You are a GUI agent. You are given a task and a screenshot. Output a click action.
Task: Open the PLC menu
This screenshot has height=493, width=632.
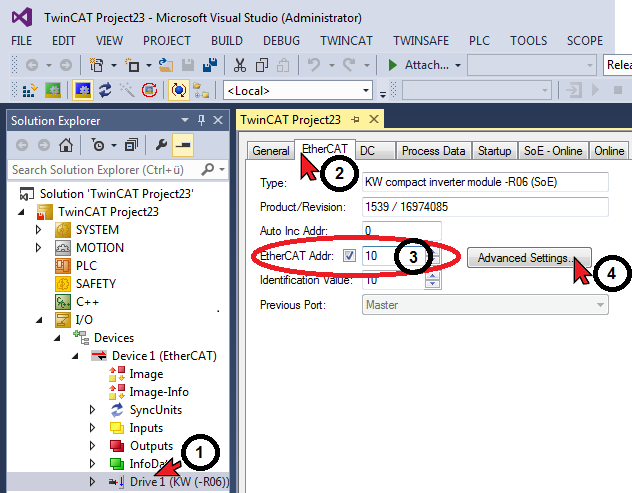(x=479, y=41)
